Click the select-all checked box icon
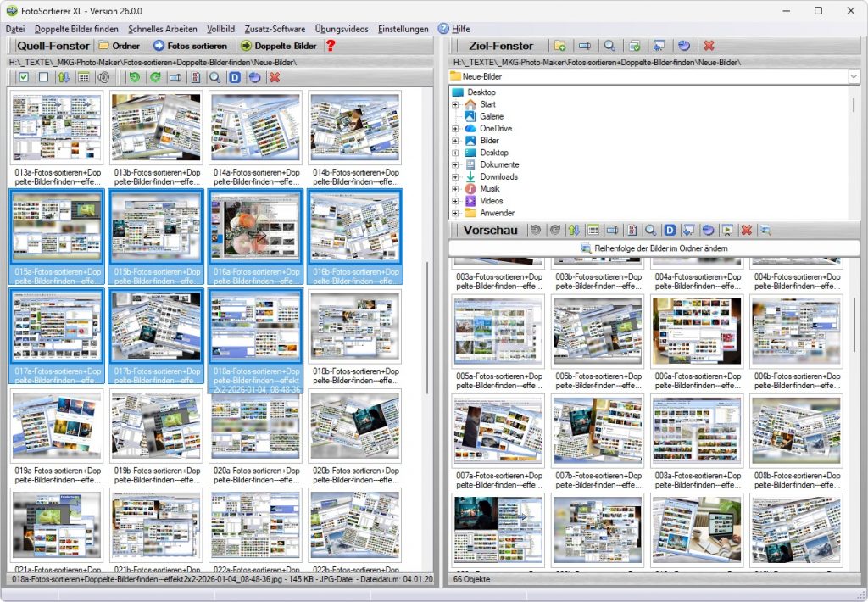 coord(24,77)
